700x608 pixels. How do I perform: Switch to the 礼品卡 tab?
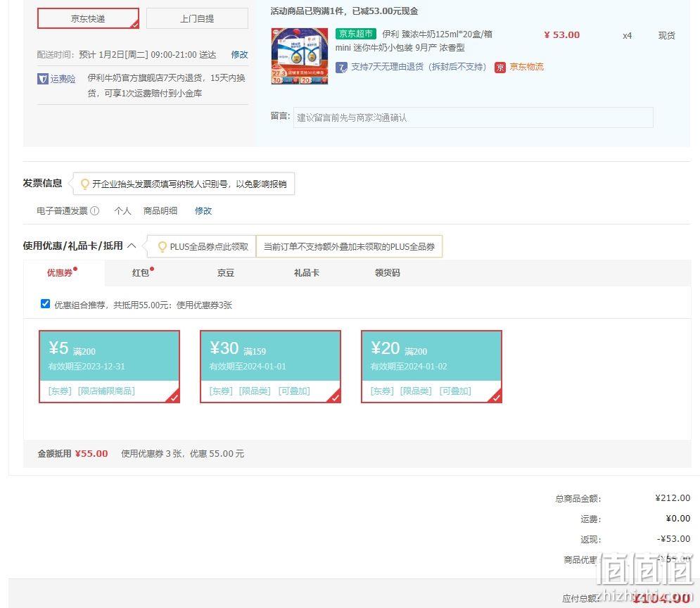[x=306, y=273]
